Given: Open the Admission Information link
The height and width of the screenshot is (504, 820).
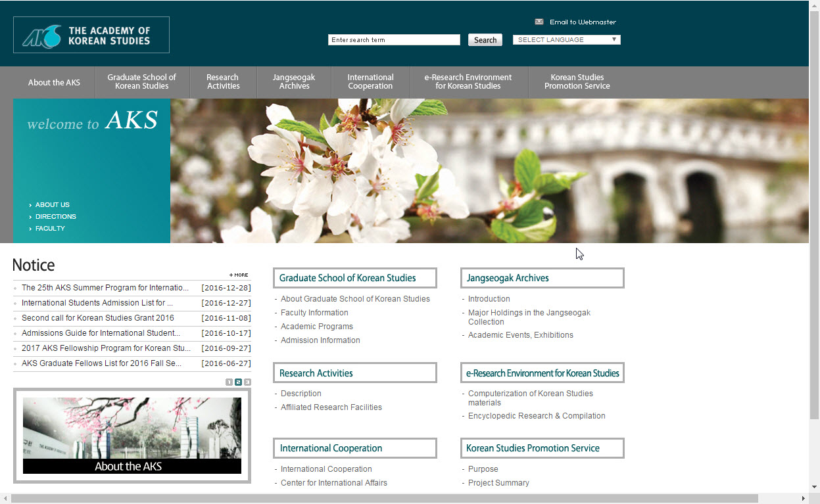Looking at the screenshot, I should pyautogui.click(x=320, y=340).
